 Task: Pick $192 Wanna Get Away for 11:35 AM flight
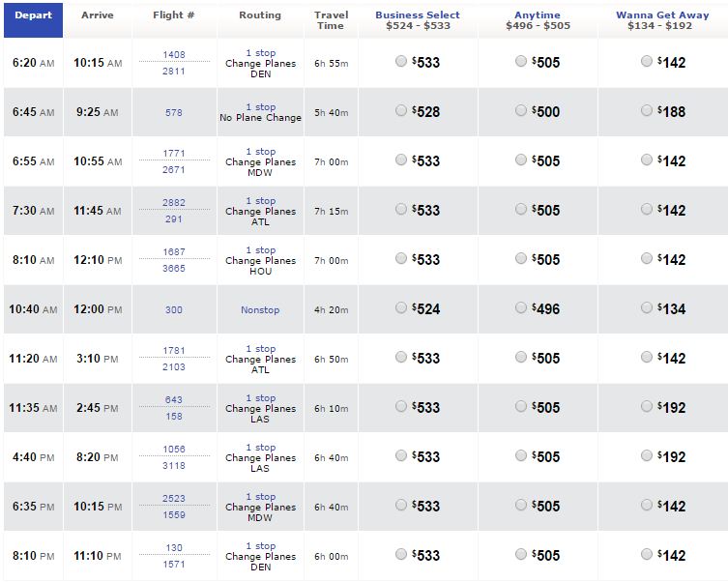pos(647,407)
